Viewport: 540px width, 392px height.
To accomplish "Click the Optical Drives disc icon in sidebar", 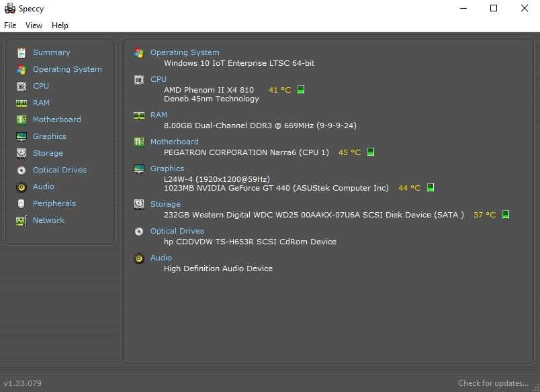I will pyautogui.click(x=21, y=170).
